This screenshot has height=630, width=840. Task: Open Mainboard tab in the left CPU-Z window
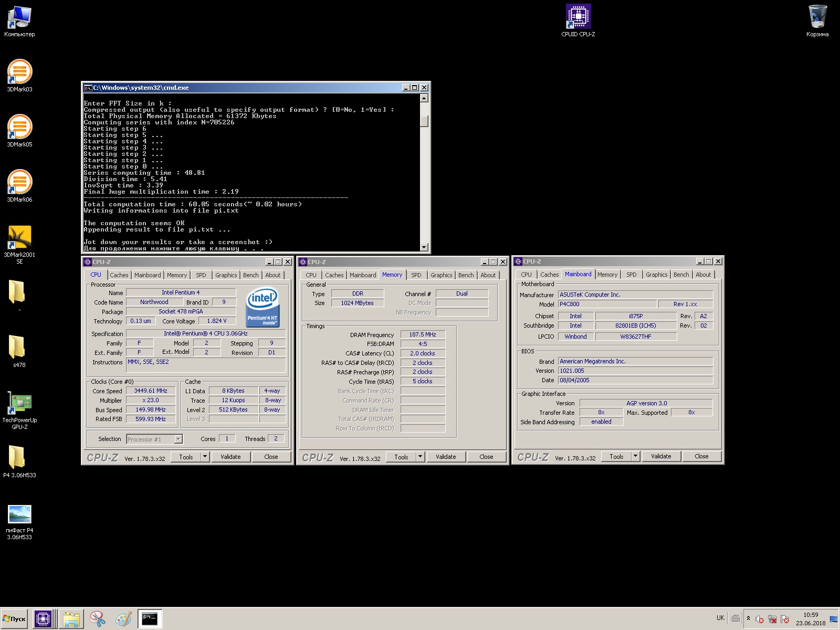click(148, 275)
